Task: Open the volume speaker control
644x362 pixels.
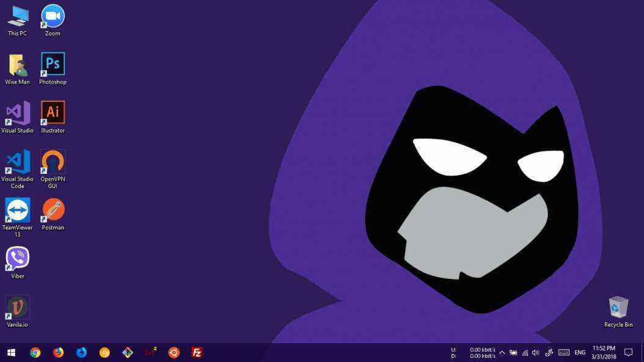Action: coord(536,353)
